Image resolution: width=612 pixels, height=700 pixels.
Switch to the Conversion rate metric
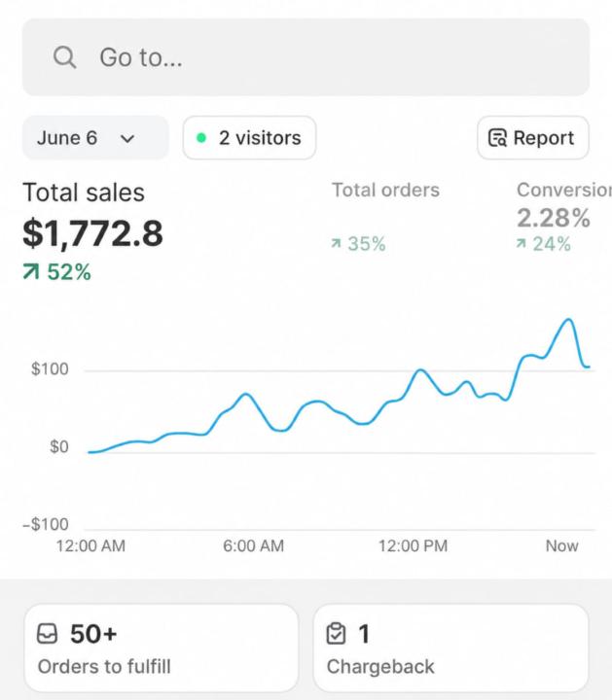tap(564, 191)
